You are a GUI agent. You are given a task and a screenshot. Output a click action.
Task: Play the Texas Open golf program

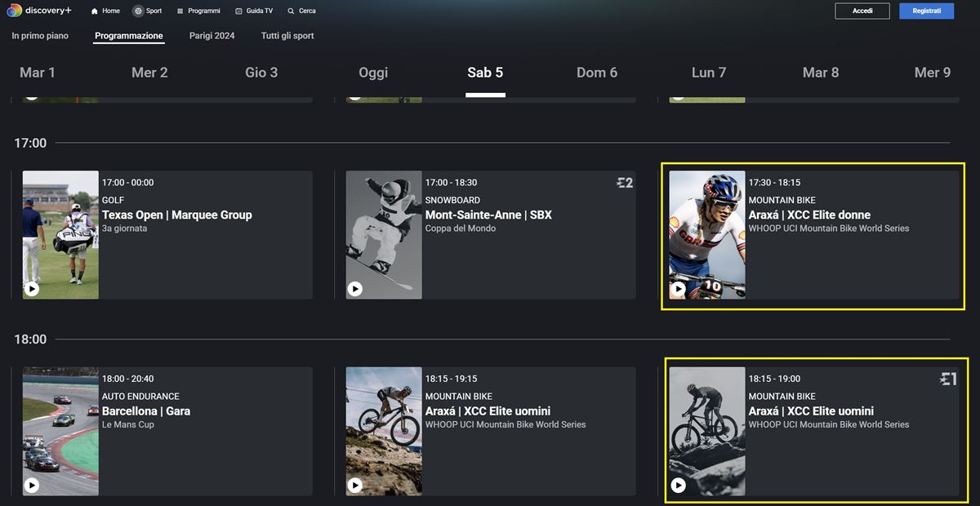32,288
